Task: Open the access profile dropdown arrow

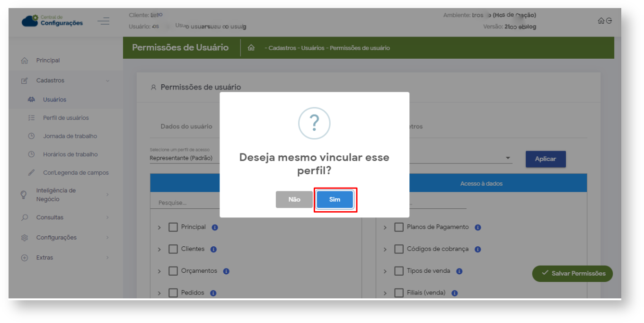Action: [508, 158]
